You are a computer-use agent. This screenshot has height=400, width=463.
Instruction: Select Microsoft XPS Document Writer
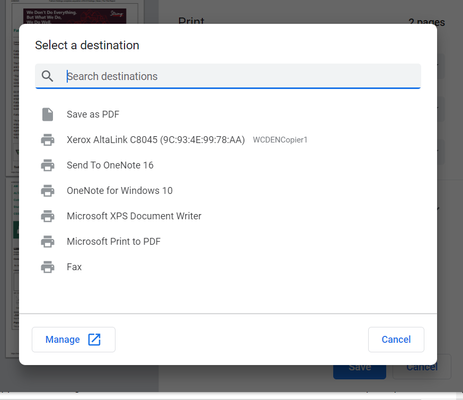coord(134,216)
